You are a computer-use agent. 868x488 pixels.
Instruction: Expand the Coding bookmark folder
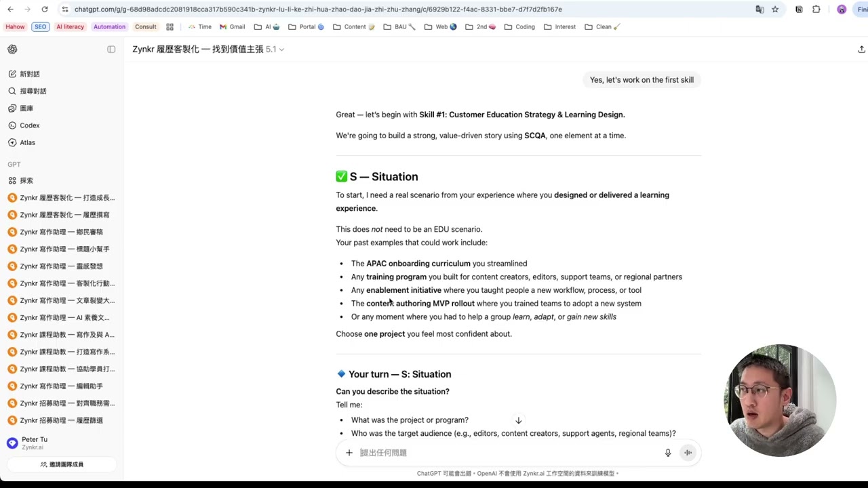coord(519,27)
